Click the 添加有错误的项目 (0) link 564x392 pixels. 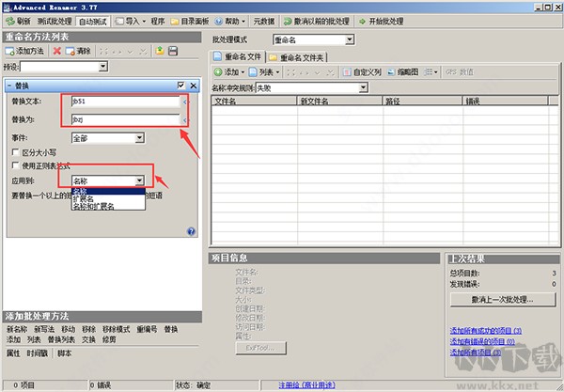(x=482, y=341)
